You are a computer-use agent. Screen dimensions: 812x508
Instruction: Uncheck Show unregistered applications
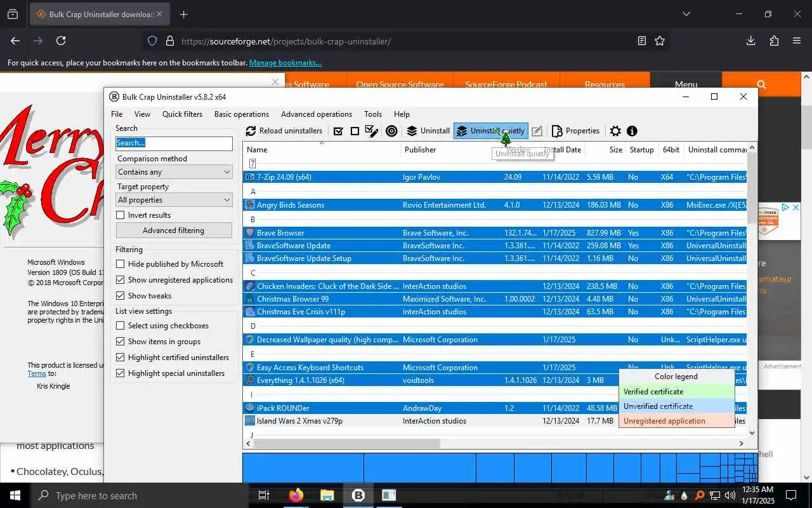121,280
